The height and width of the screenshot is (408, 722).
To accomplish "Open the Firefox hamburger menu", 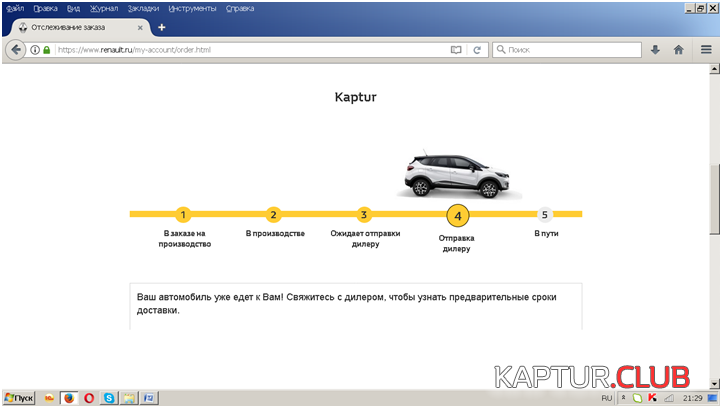I will tap(706, 49).
